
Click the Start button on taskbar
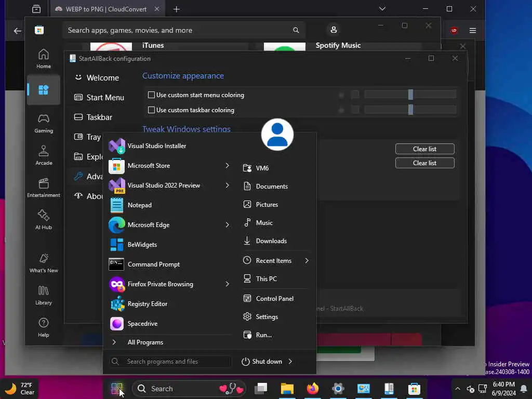117,389
